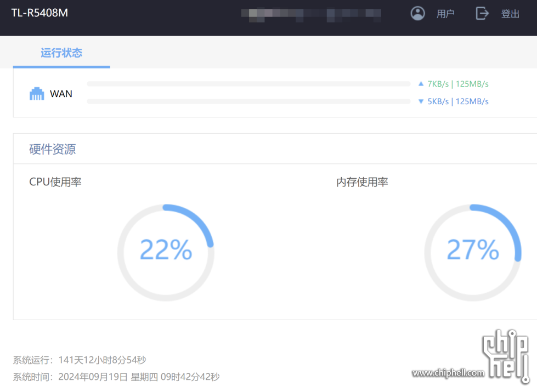Click the WAN label text
Viewport: 537px width, 392px height.
click(x=61, y=94)
